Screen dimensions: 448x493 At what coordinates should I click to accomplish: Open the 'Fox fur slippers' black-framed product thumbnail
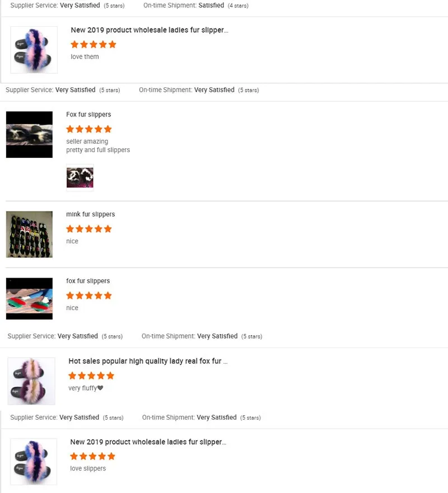[x=29, y=134]
